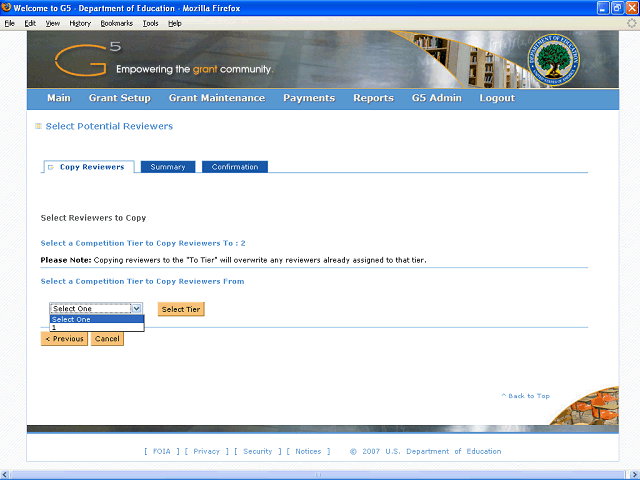Click 'Empowering the grant community' tagline
The image size is (640, 480).
coord(195,69)
